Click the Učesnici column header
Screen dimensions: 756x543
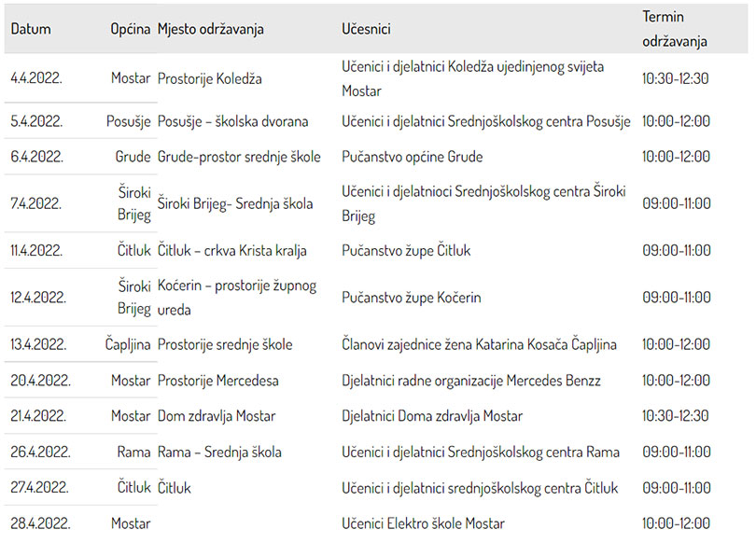click(x=366, y=29)
